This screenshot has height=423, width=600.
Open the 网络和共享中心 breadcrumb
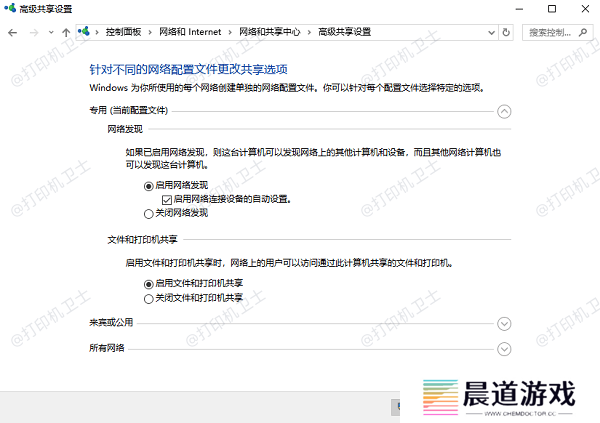click(x=270, y=32)
